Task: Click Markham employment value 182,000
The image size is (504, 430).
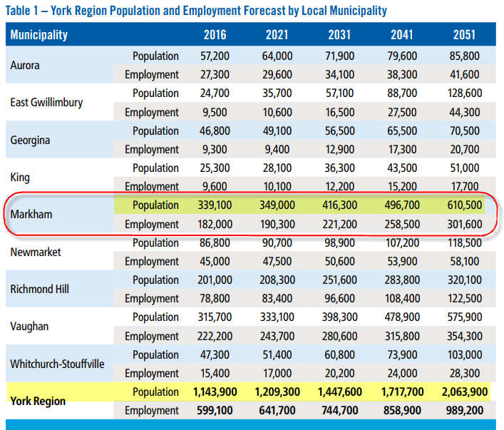Action: 215,224
